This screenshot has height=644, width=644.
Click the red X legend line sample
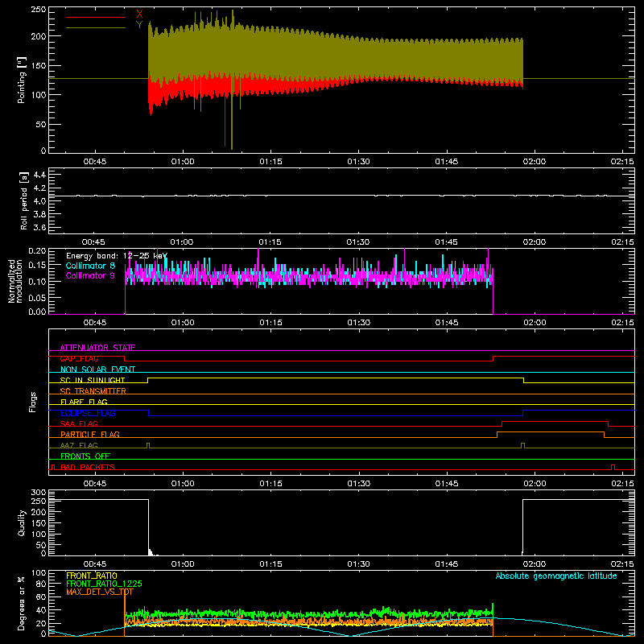coord(96,17)
